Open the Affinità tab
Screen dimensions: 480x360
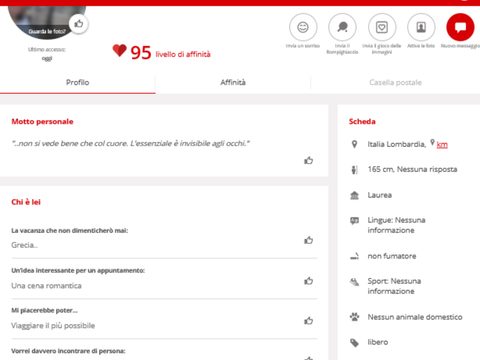click(233, 82)
